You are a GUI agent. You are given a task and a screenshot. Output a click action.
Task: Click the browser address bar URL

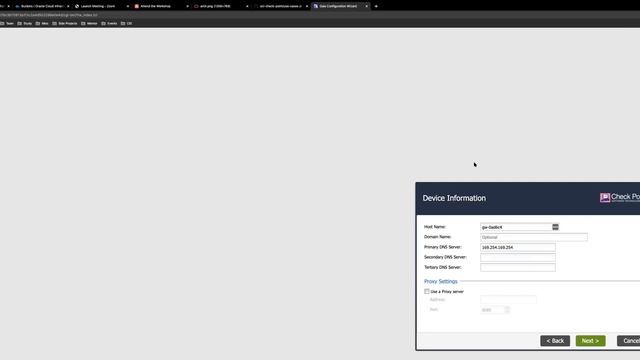[x=49, y=15]
